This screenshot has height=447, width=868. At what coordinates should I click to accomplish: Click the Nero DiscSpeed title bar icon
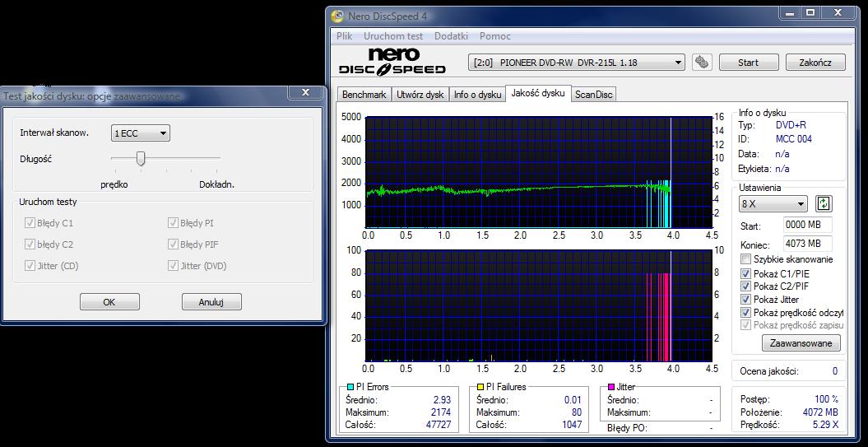pyautogui.click(x=337, y=16)
